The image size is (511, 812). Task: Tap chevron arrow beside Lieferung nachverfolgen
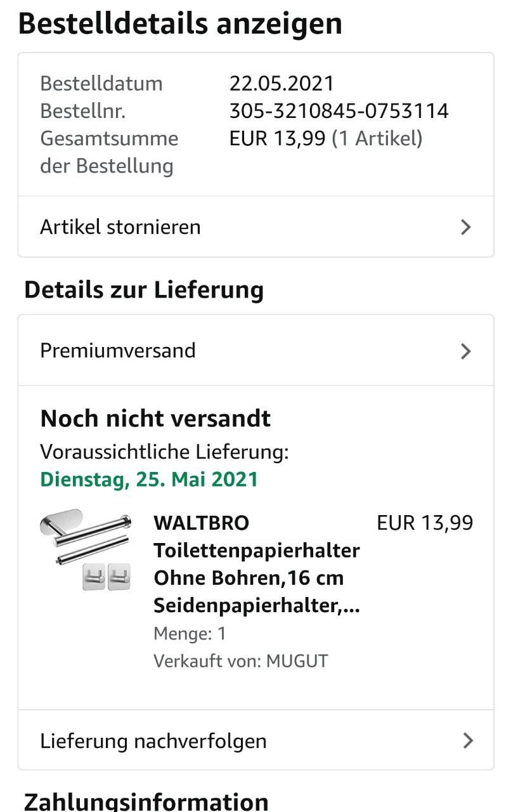[x=468, y=740]
